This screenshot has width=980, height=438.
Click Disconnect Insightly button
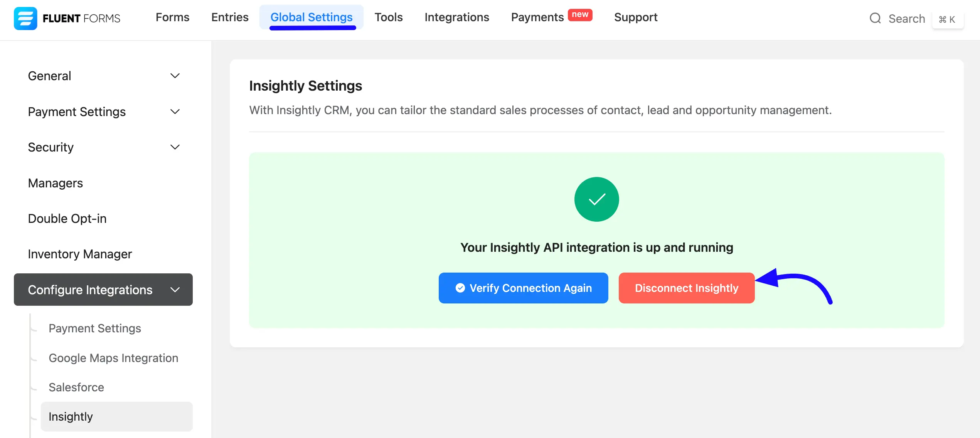[x=687, y=288]
